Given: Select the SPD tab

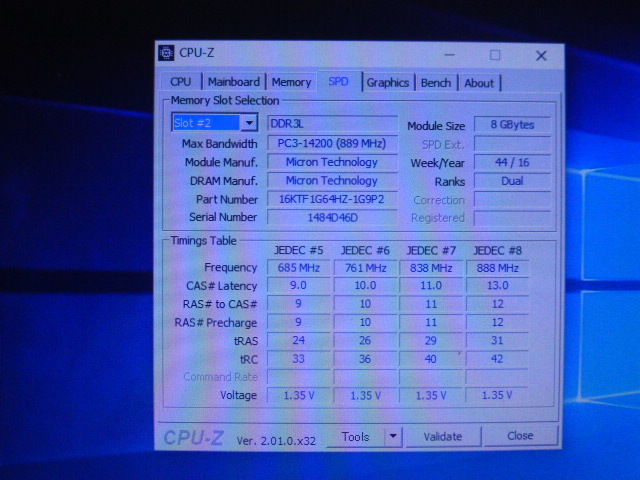Looking at the screenshot, I should 339,81.
